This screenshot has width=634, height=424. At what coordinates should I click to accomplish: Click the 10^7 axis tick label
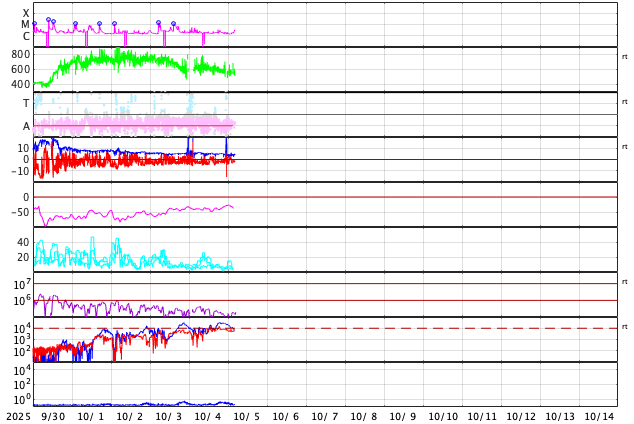pos(21,285)
